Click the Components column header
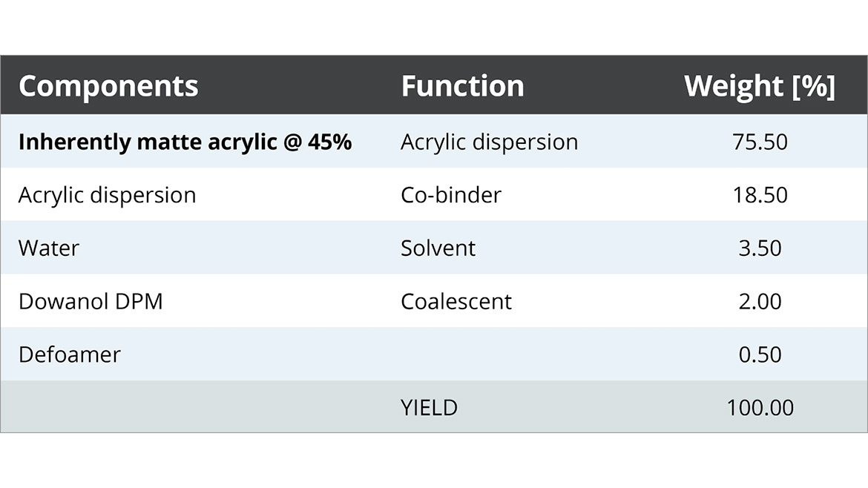Image resolution: width=868 pixels, height=488 pixels. (x=108, y=86)
